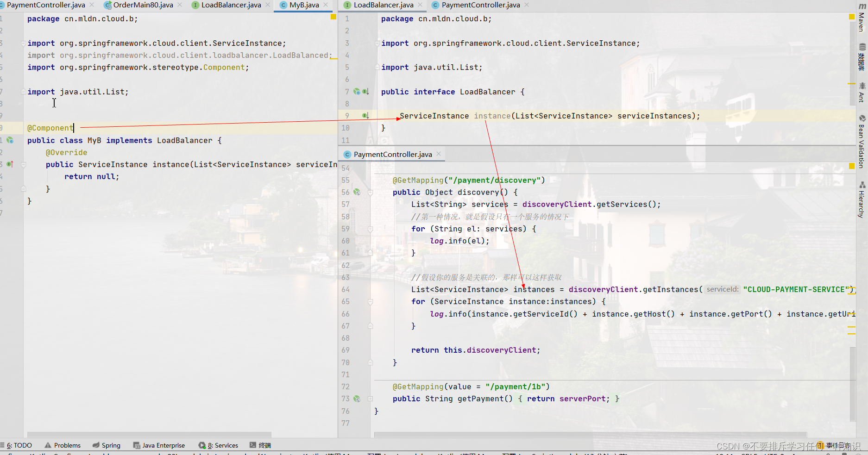The height and width of the screenshot is (455, 868).
Task: Click LoadBalancer editor vertical scrollbar
Action: 853,62
